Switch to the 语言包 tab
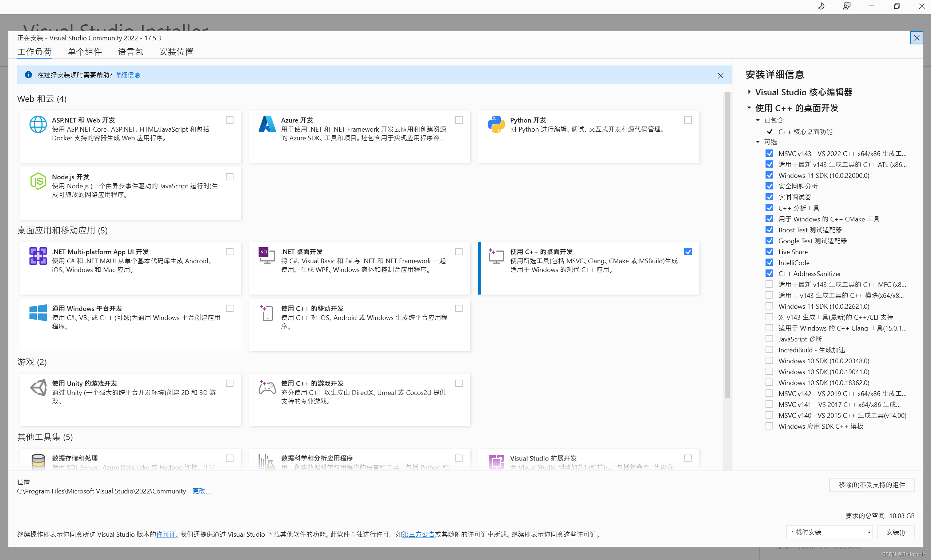This screenshot has width=931, height=560. (130, 52)
